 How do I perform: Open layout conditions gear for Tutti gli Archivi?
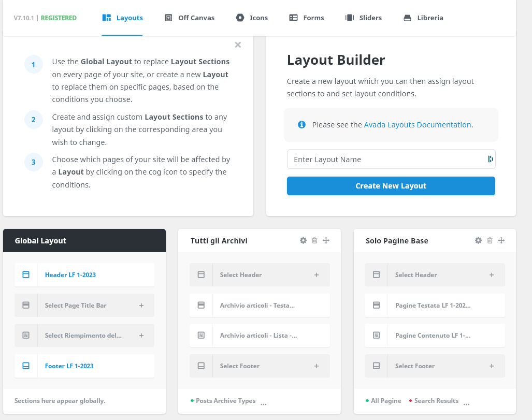(x=303, y=240)
